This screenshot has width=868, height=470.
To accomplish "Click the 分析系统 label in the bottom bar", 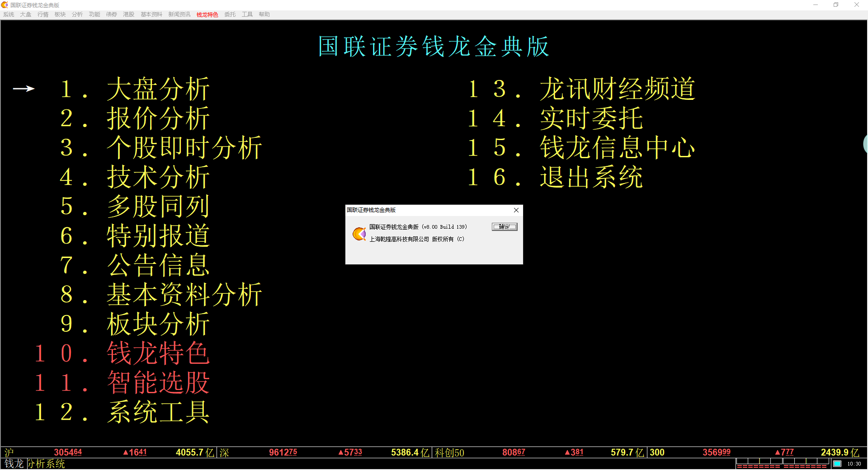I will pyautogui.click(x=46, y=464).
